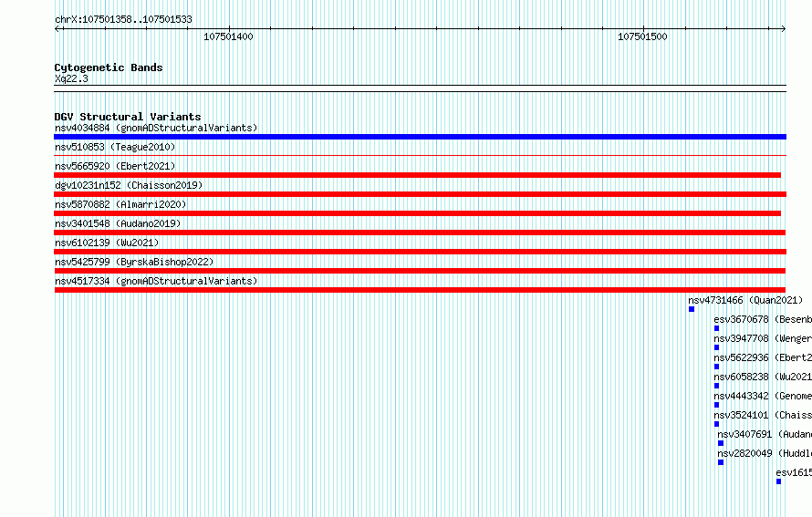Click the 107501400 ruler position label

pyautogui.click(x=228, y=36)
